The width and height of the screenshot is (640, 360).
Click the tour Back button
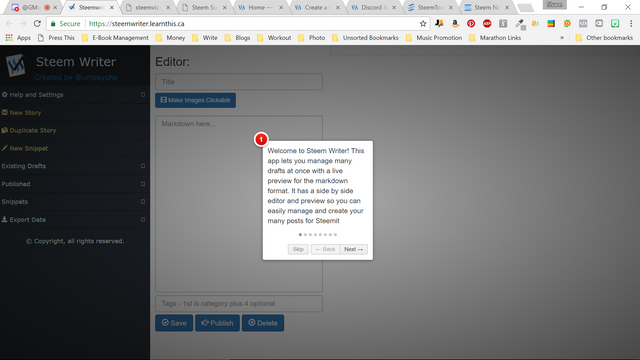pyautogui.click(x=325, y=249)
